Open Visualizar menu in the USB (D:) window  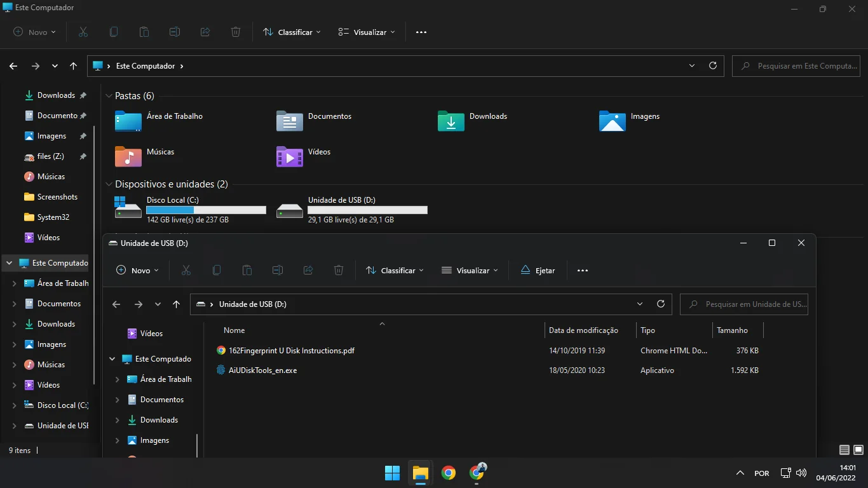point(470,270)
